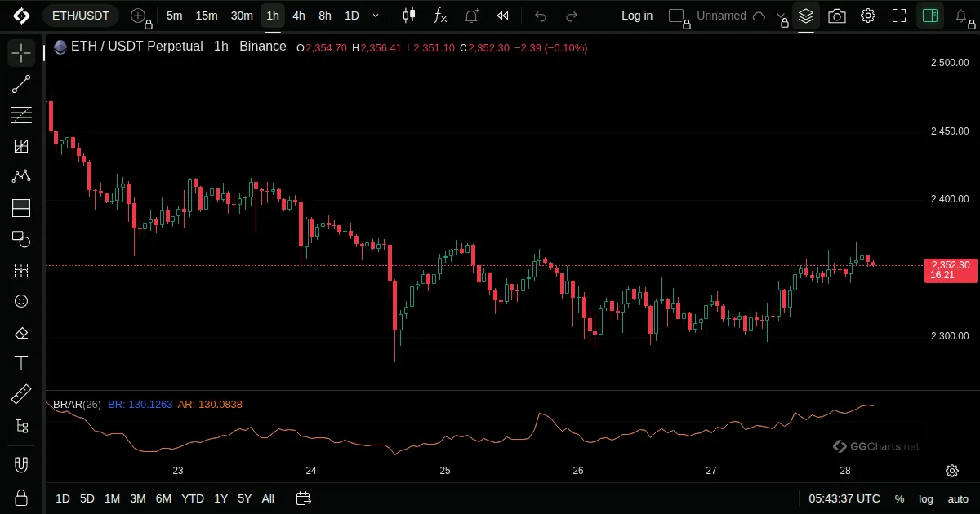
Task: Click the ETH / USDT Perpetual chart title
Action: (x=136, y=47)
